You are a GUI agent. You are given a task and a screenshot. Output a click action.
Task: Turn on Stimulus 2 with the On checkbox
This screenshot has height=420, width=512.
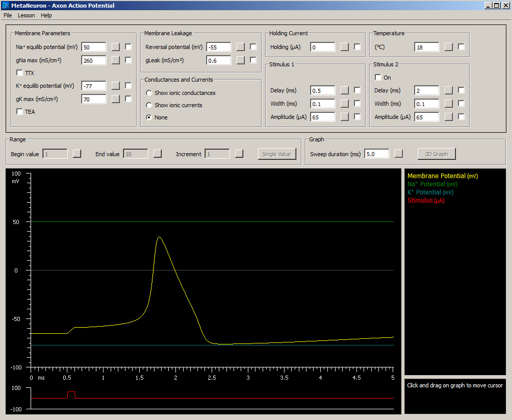tap(378, 77)
